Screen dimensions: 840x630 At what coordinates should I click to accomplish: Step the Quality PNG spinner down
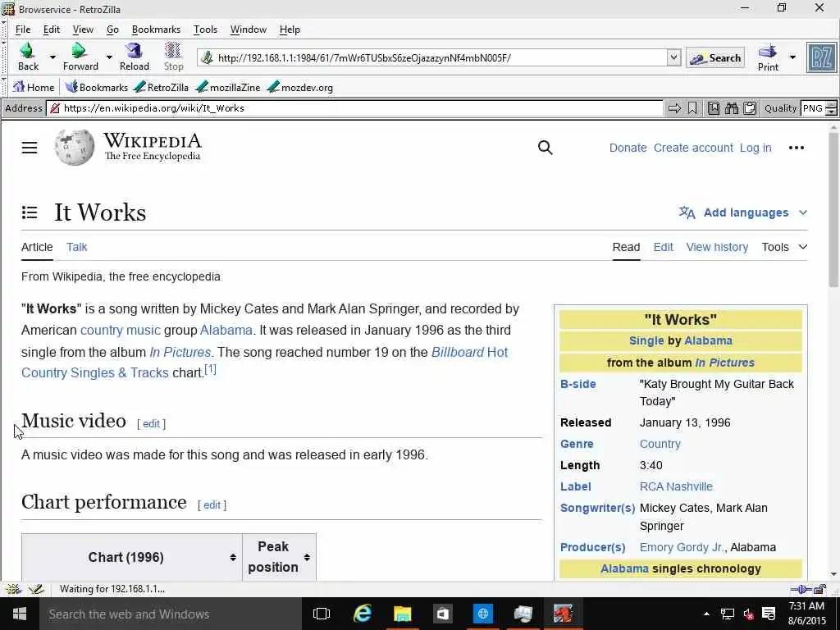pos(831,112)
